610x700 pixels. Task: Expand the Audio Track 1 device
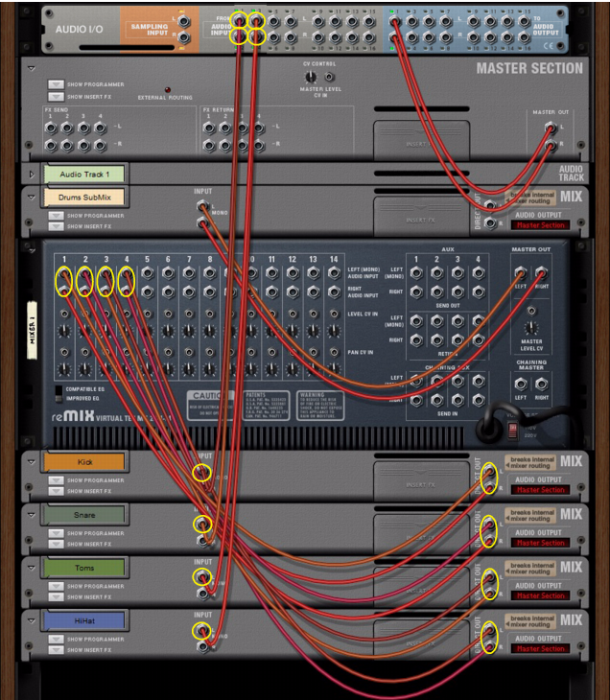pyautogui.click(x=32, y=175)
